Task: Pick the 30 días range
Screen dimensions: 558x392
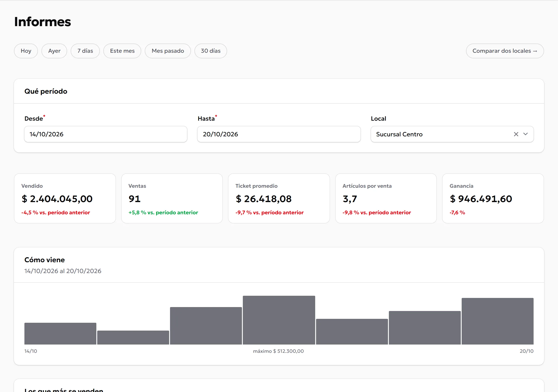Action: pos(211,51)
